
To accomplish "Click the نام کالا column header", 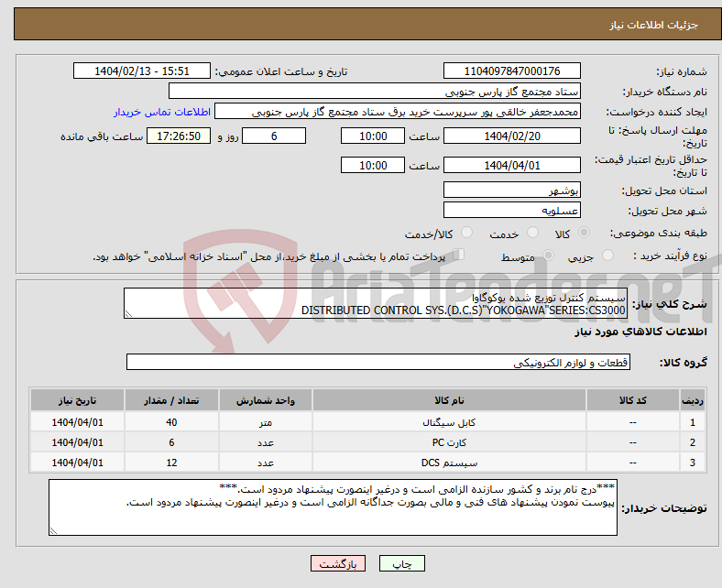I will click(x=449, y=400).
